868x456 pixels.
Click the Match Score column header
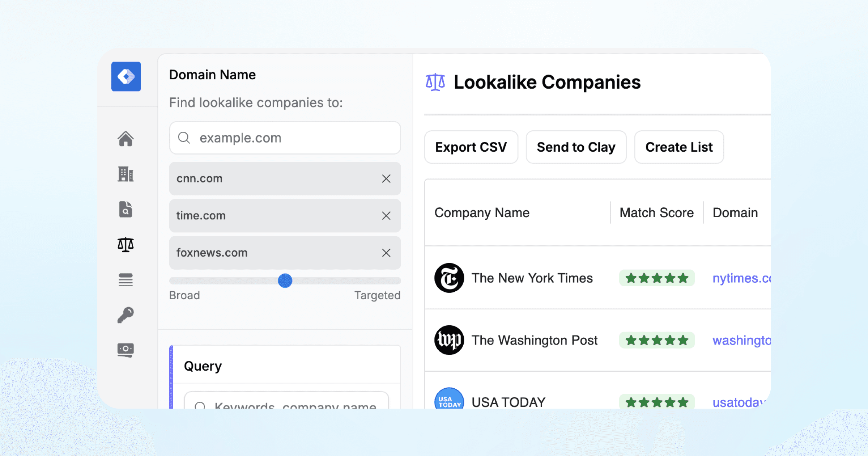click(656, 213)
